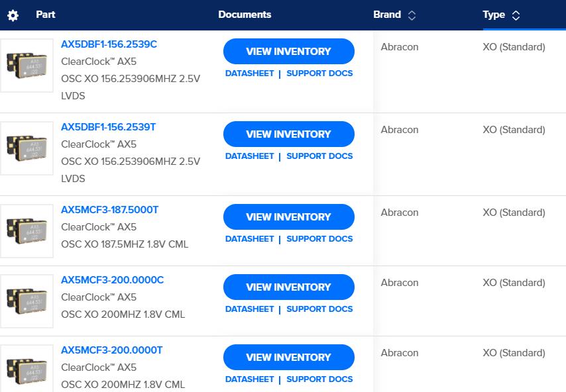Open part link AX5DBF1-156.2539C
This screenshot has height=392, width=566.
click(109, 44)
